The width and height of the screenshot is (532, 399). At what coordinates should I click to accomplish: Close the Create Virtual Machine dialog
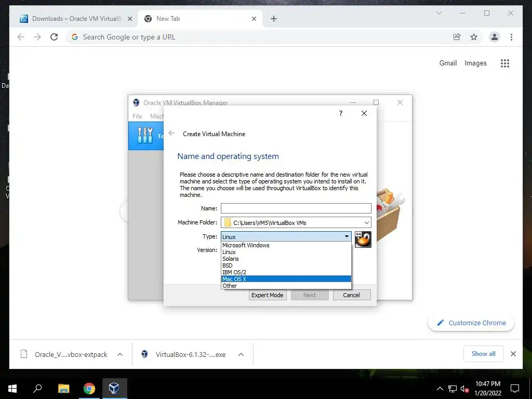coord(364,113)
